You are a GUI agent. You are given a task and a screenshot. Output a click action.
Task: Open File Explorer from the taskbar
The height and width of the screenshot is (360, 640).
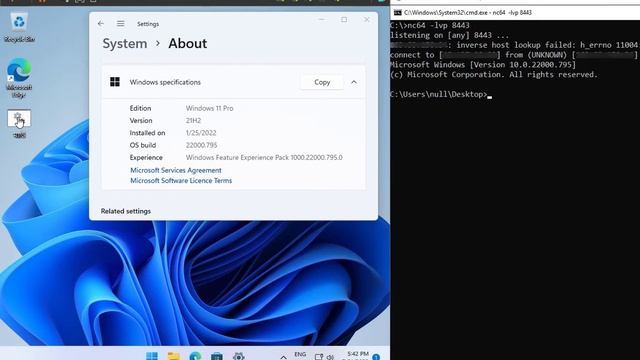click(x=173, y=356)
